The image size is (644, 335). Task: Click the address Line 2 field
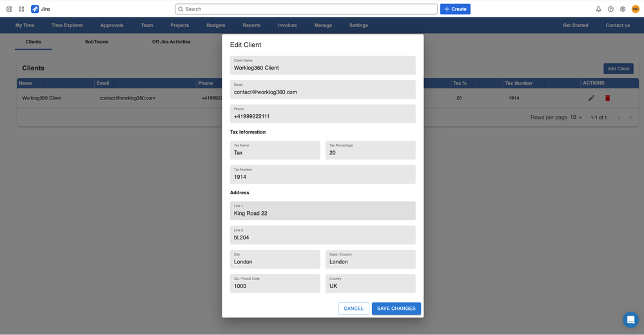(323, 235)
